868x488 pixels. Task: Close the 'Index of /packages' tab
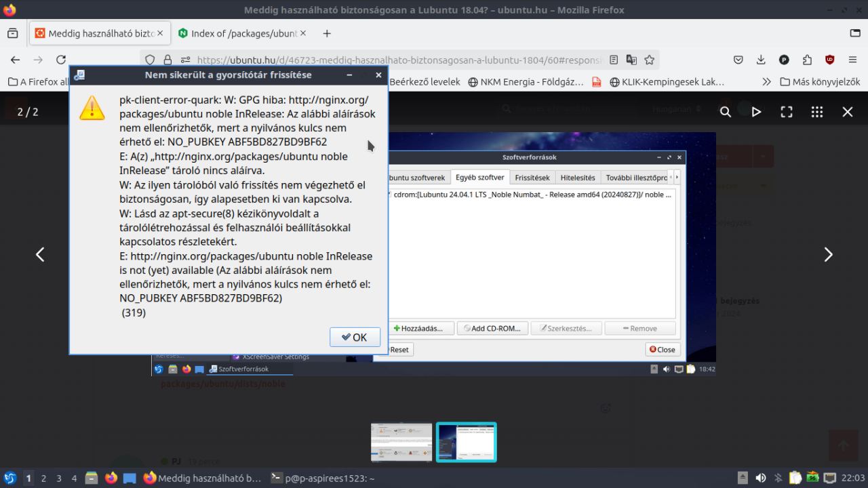click(303, 33)
